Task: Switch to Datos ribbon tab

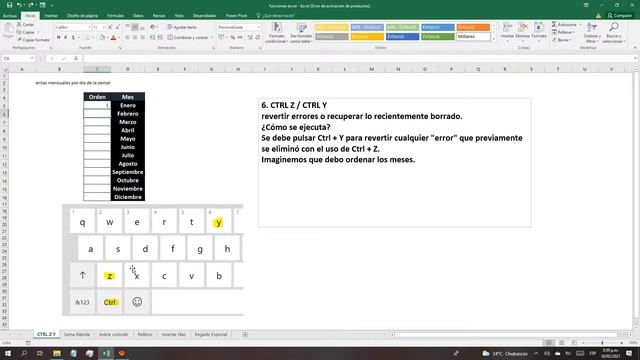Action: [138, 16]
